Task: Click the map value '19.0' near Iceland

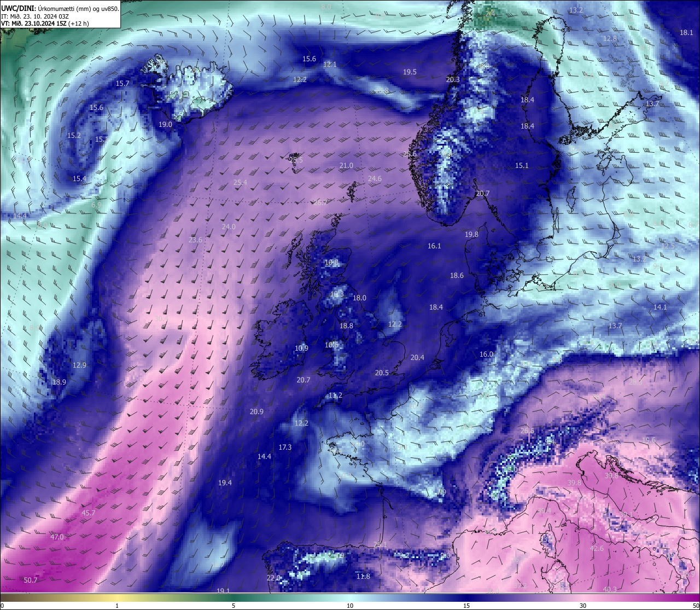Action: point(165,124)
